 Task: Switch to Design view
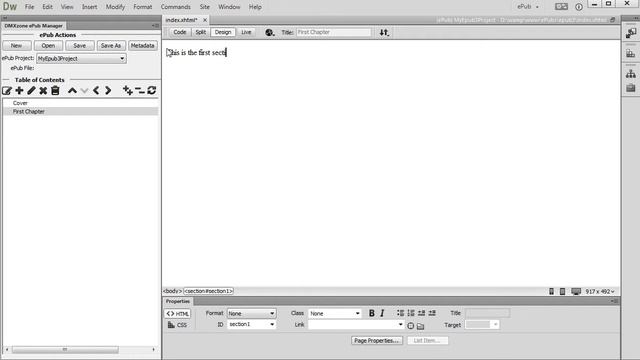coord(223,32)
